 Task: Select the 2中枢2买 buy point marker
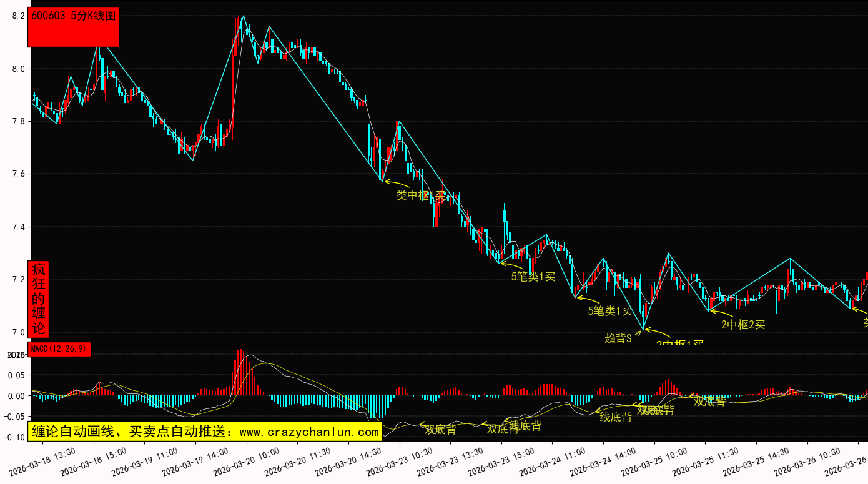[742, 324]
